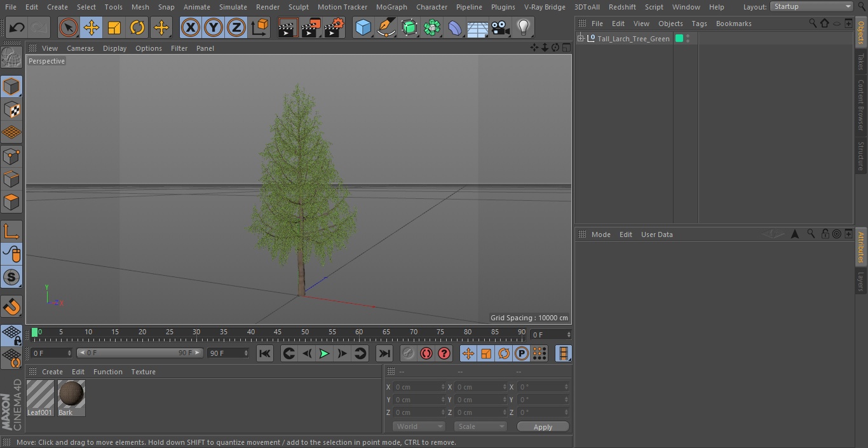Screen dimensions: 868x448
Task: Select the Scale tool
Action: click(114, 27)
